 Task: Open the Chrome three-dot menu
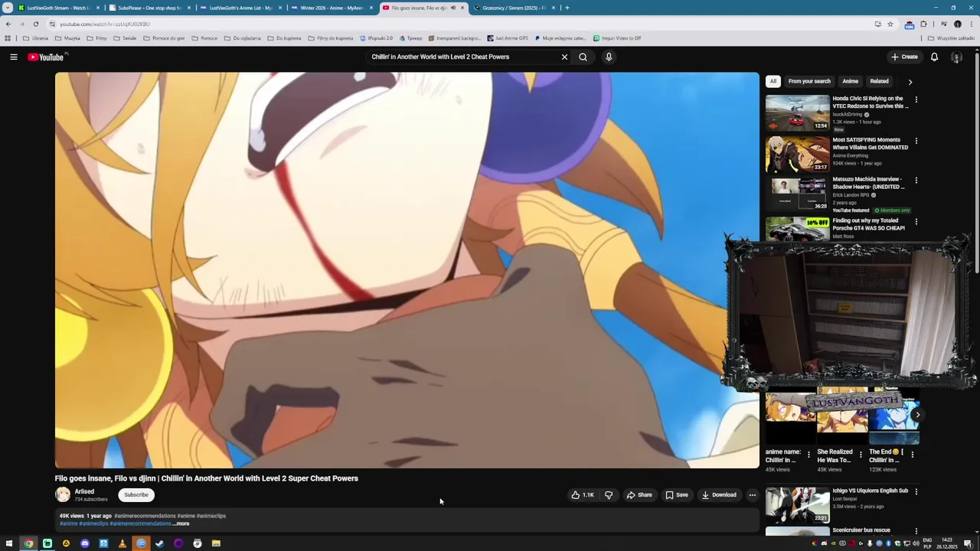click(x=972, y=24)
